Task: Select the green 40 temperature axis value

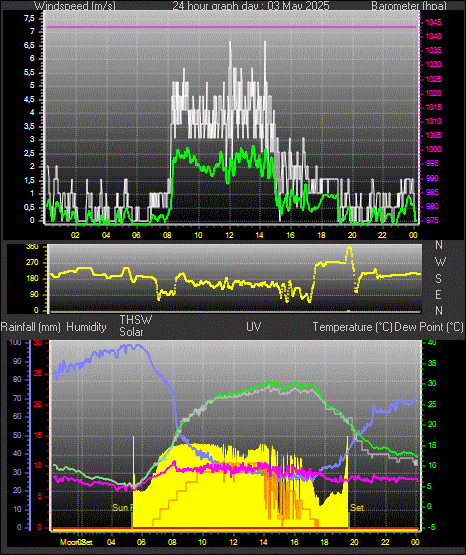Action: tap(432, 343)
